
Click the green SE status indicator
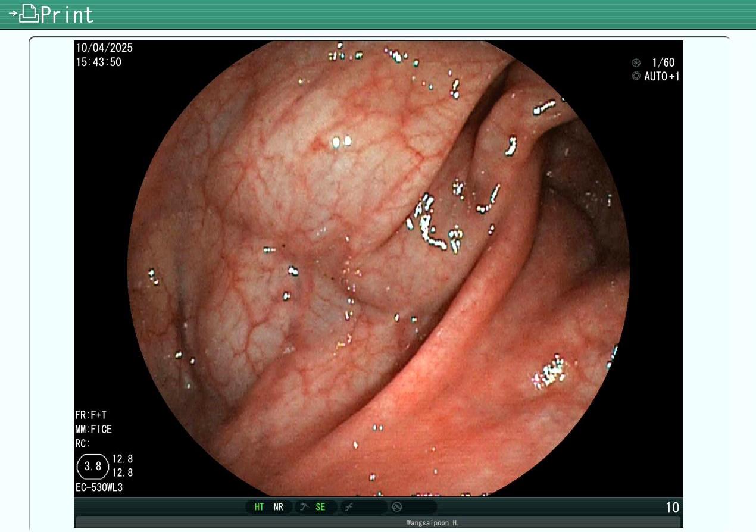pos(320,508)
